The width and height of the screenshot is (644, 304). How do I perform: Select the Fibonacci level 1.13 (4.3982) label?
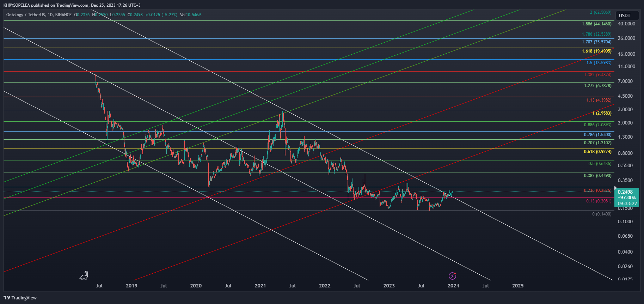coord(599,100)
